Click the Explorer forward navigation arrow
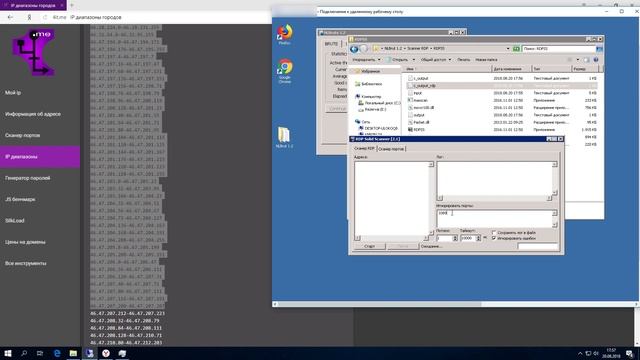 tap(364, 49)
